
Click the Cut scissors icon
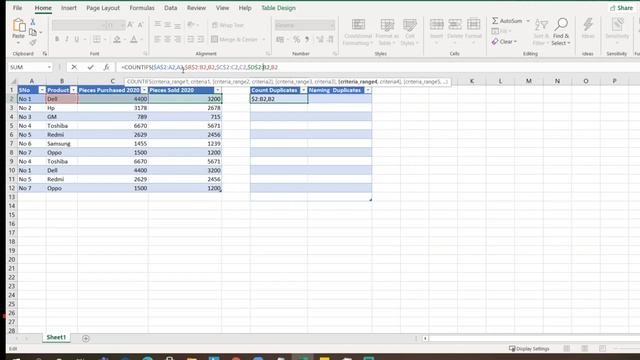pos(33,22)
